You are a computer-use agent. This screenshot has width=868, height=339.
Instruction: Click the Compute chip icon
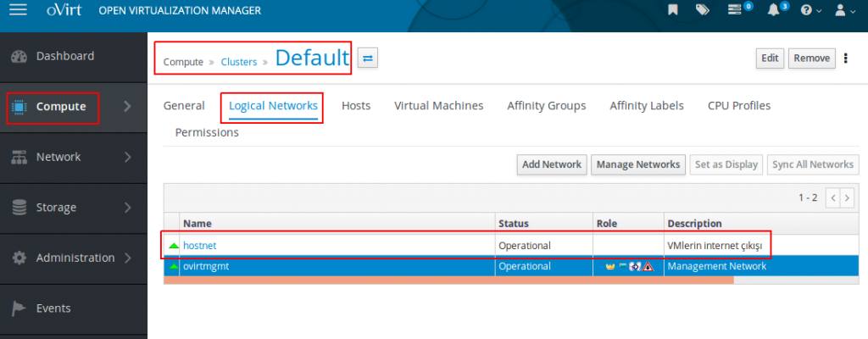(19, 106)
